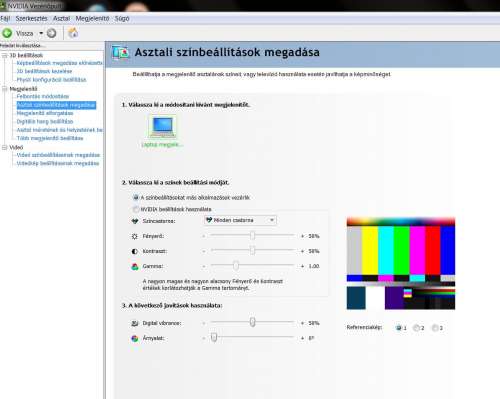
Task: Click the Vissza toolbar label
Action: coord(25,33)
